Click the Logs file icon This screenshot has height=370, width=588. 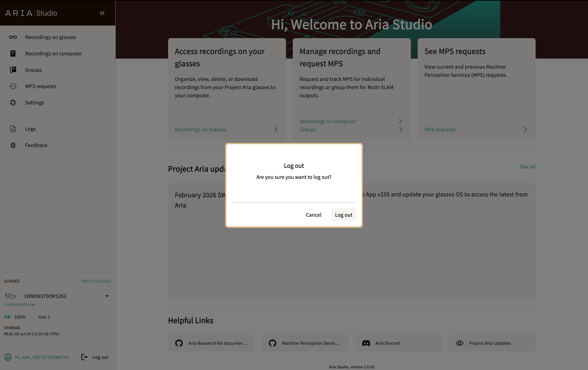coord(13,129)
